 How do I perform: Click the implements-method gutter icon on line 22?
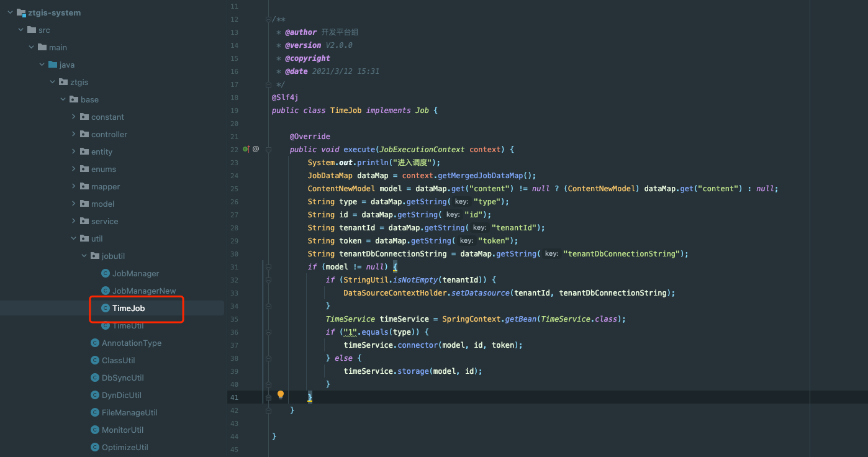[246, 149]
